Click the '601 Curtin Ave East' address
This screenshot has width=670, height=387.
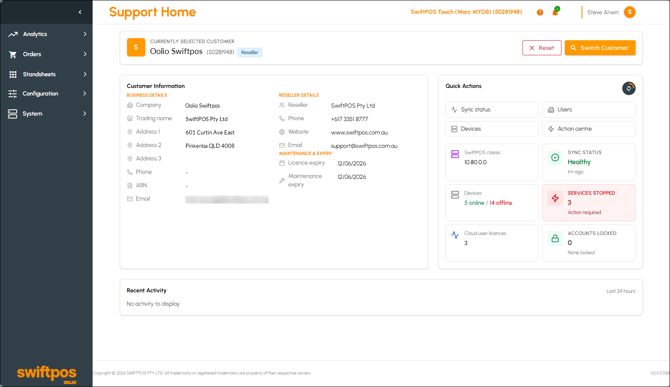coord(210,133)
